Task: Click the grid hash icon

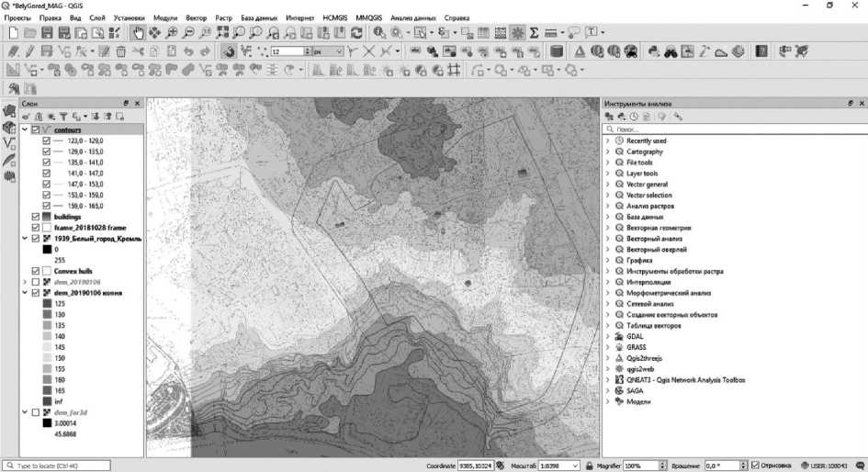Action: 454,71
